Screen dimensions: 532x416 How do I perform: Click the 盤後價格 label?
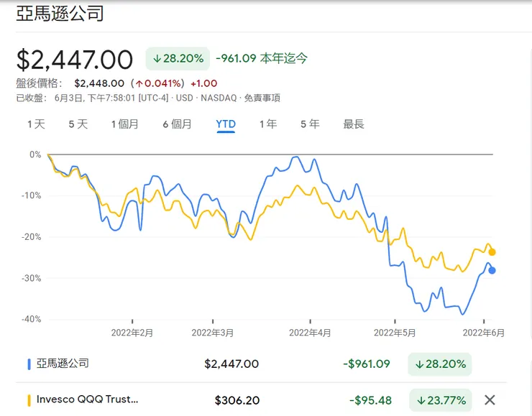39,83
